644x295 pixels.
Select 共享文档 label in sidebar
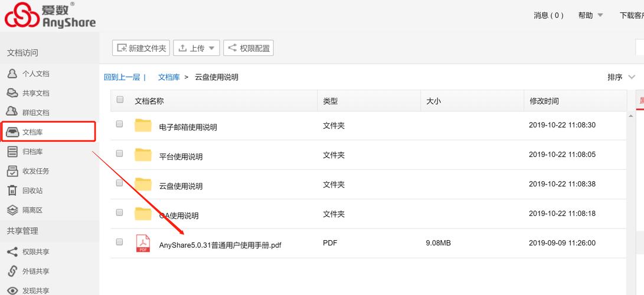click(x=36, y=93)
